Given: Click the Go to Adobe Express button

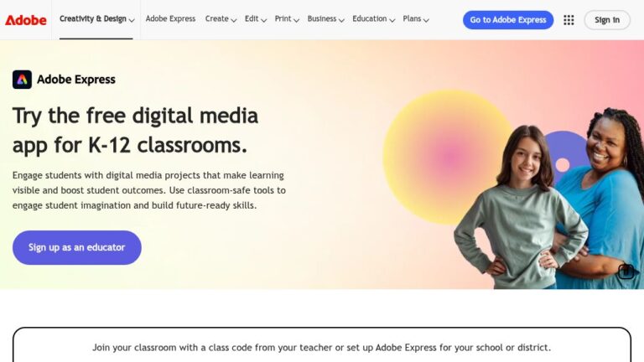Looking at the screenshot, I should pyautogui.click(x=508, y=20).
